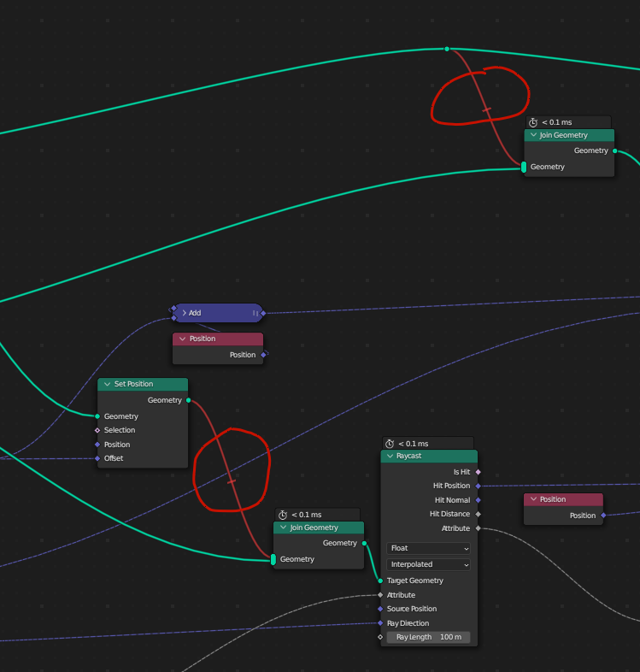The width and height of the screenshot is (640, 672).
Task: Click the Offset input socket on Set Position
Action: [x=97, y=458]
